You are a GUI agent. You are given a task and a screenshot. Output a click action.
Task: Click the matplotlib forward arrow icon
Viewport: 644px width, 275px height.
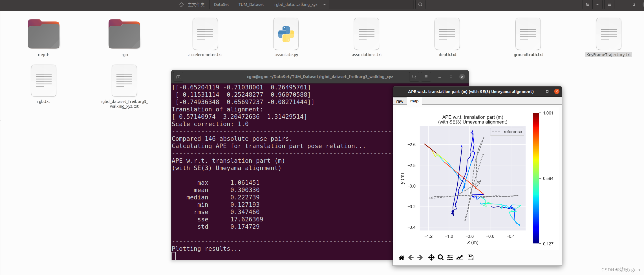tap(420, 258)
